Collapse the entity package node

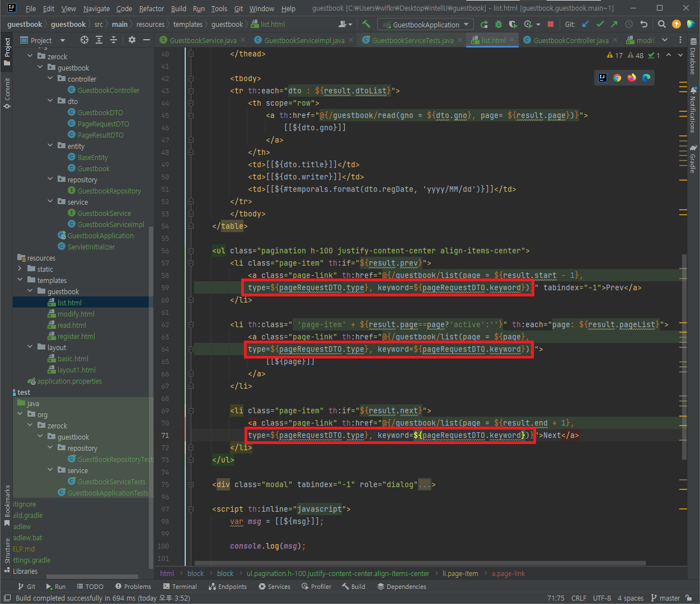(50, 146)
